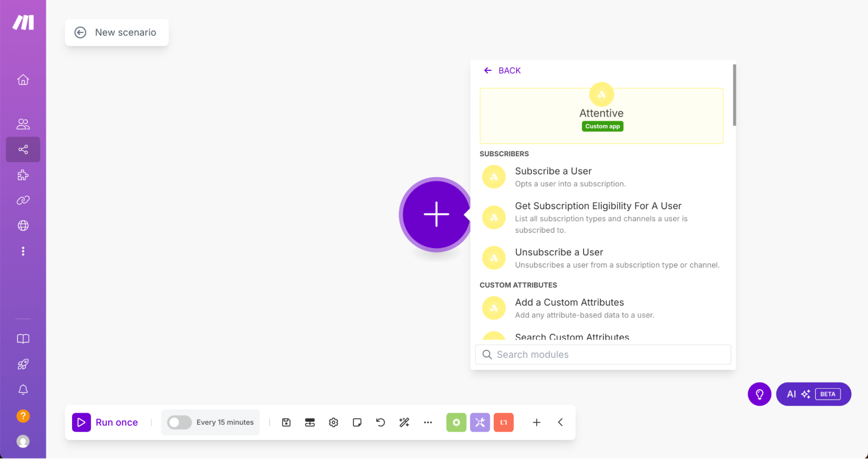This screenshot has height=459, width=868.
Task: Click the Make logo in sidebar
Action: (x=23, y=22)
